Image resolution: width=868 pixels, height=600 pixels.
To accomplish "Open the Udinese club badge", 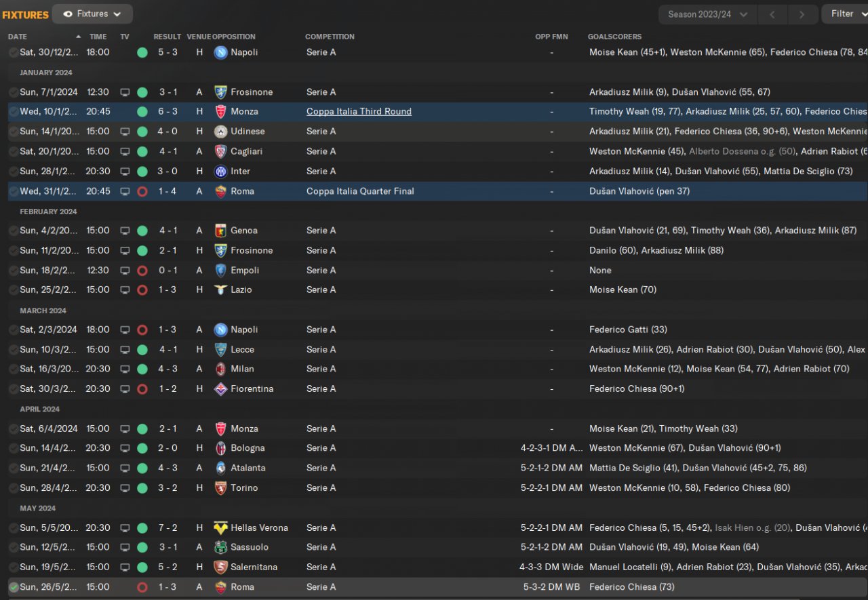I will tap(220, 132).
